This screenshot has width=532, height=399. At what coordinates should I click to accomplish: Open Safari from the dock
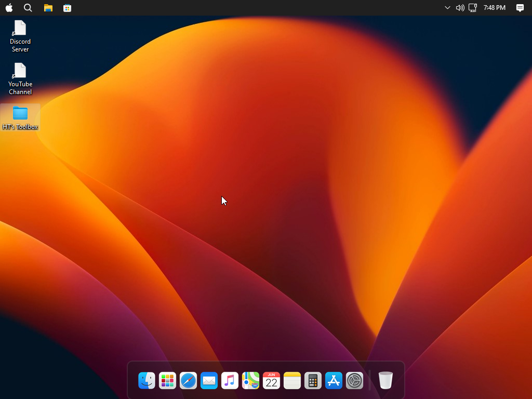[x=188, y=380]
